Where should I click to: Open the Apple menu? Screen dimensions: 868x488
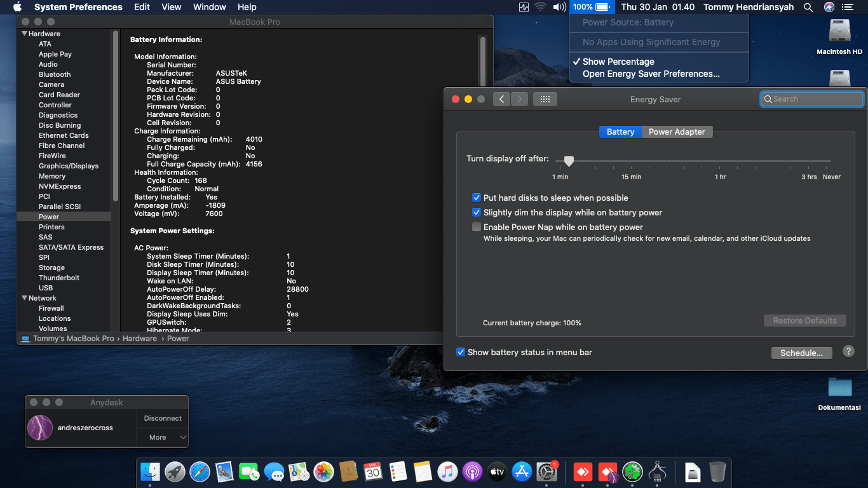click(x=17, y=7)
